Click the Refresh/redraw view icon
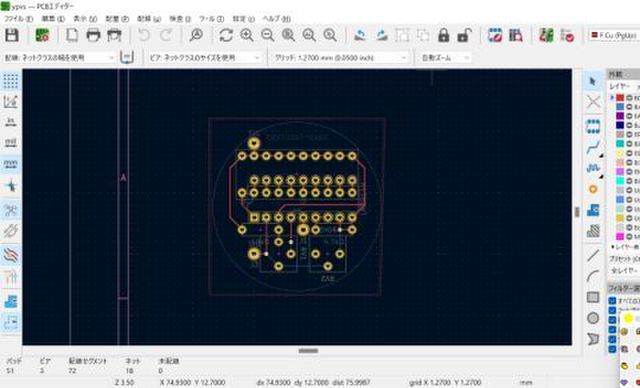This screenshot has width=640, height=388. coord(226,35)
